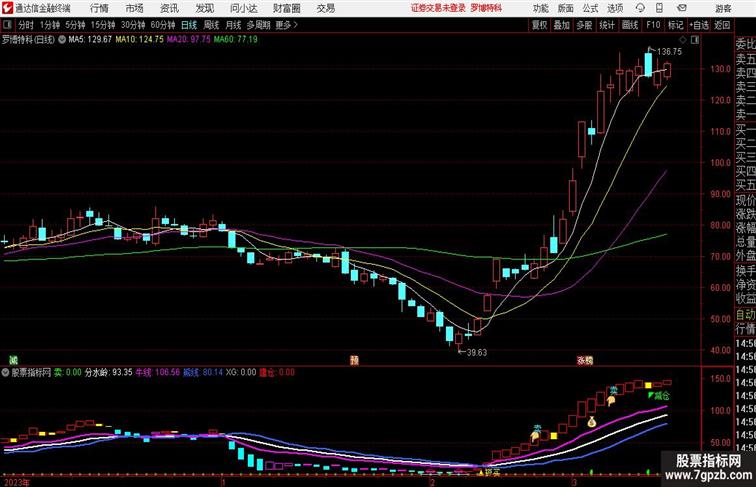
Task: Open the 问小达 menu
Action: [243, 8]
